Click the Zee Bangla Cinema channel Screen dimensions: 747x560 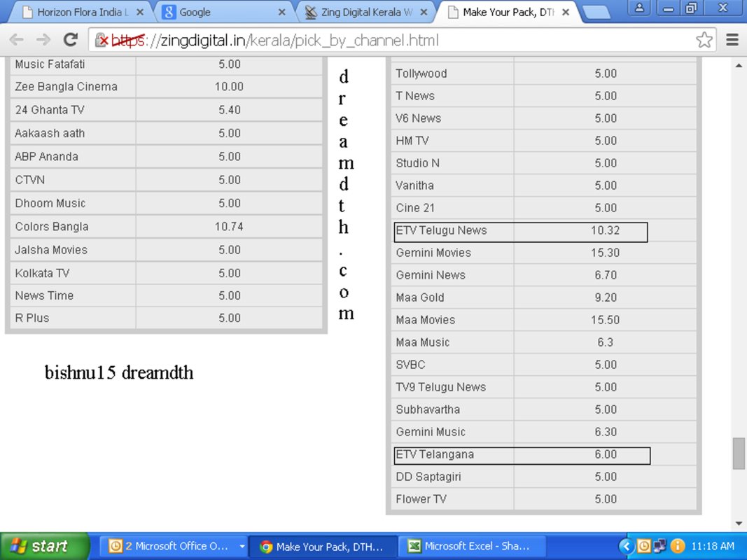(67, 87)
